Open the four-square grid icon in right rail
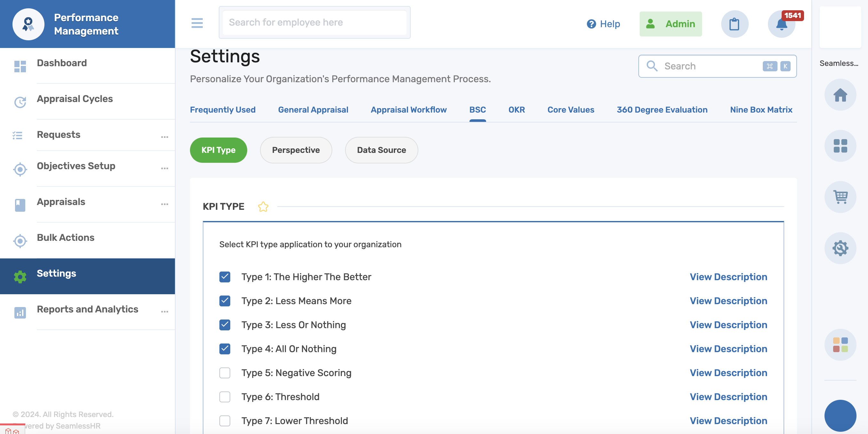The height and width of the screenshot is (434, 868). click(x=840, y=146)
